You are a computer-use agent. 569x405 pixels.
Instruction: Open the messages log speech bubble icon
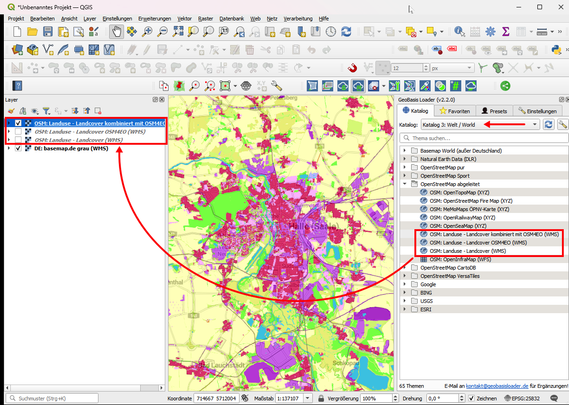click(554, 398)
